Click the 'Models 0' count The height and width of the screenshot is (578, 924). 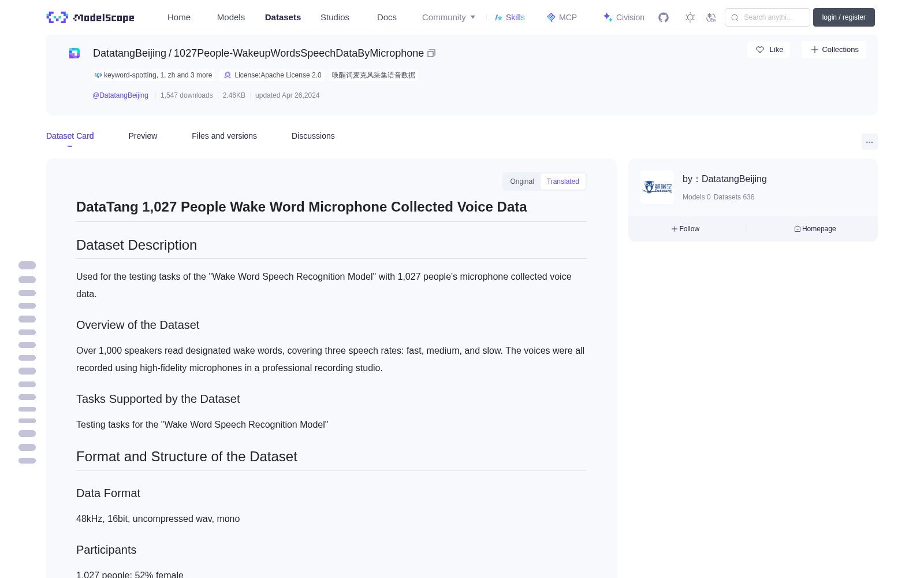[696, 197]
